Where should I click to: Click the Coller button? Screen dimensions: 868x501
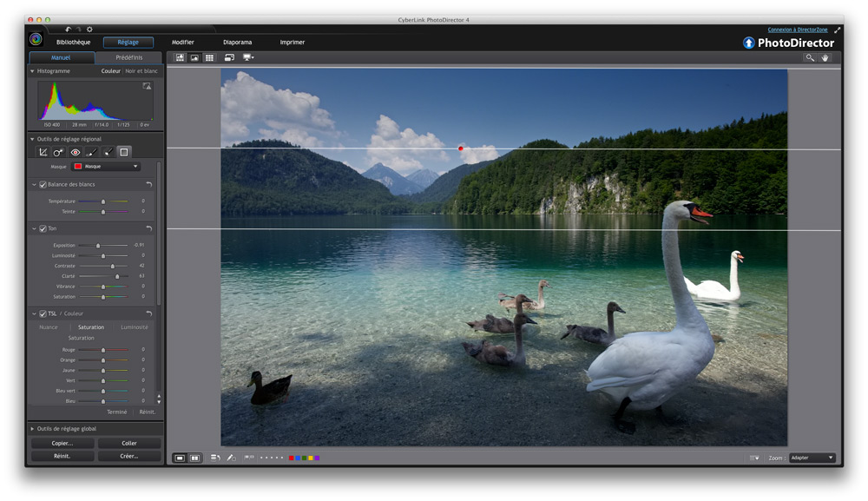pyautogui.click(x=129, y=444)
